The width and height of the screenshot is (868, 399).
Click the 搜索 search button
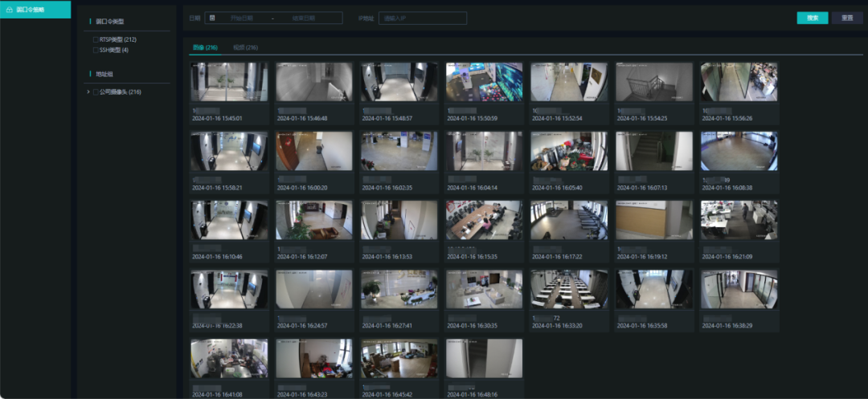(812, 18)
